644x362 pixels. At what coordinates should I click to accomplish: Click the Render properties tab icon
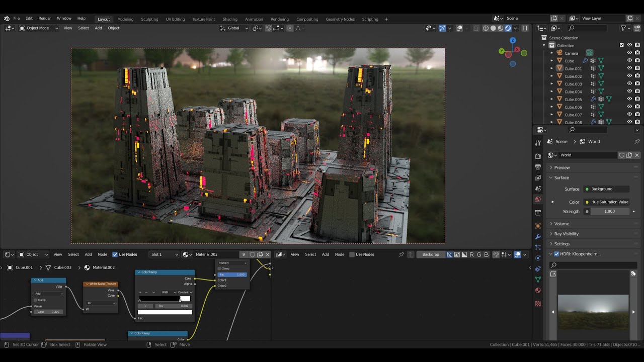538,156
